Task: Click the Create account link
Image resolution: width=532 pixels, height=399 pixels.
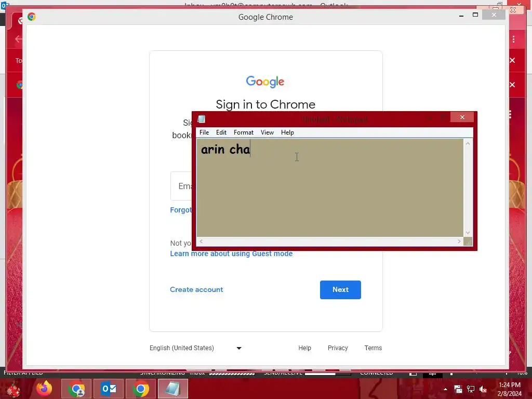Action: tap(196, 289)
